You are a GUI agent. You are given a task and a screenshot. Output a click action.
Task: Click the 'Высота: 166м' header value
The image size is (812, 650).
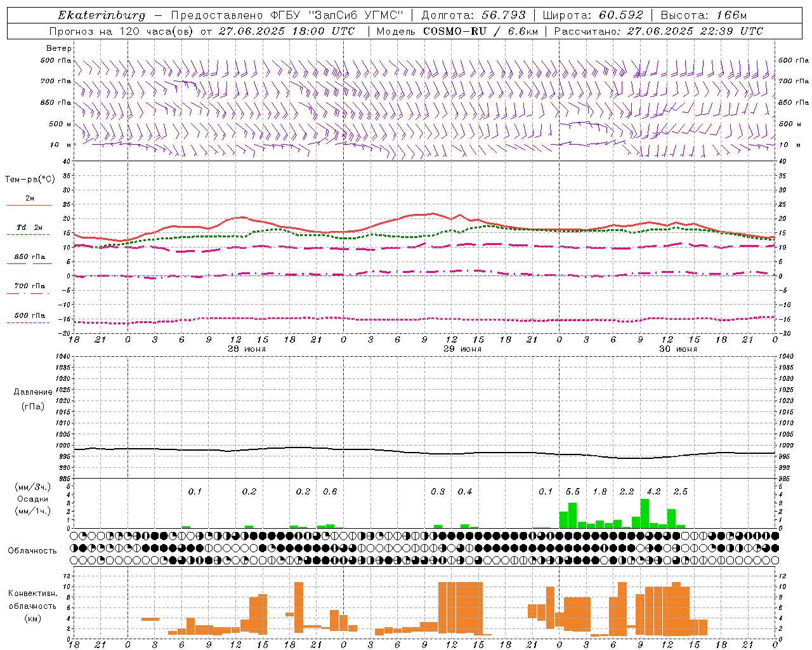click(x=704, y=15)
